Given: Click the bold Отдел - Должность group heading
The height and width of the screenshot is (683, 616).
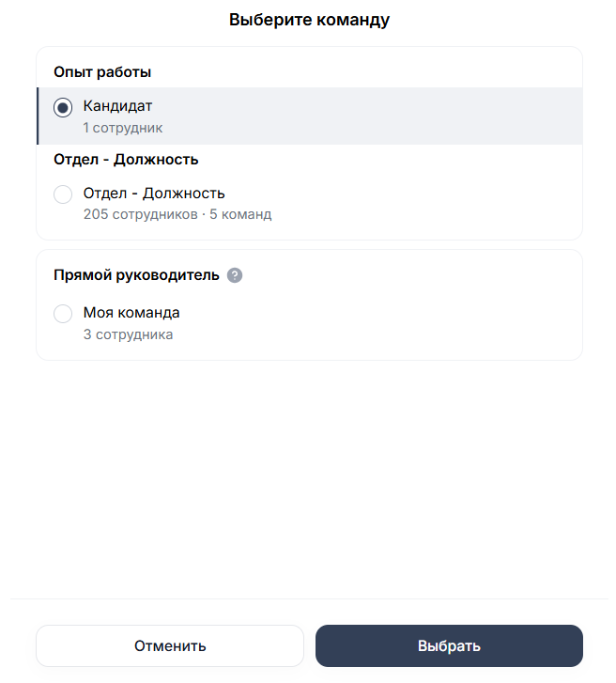Looking at the screenshot, I should (x=126, y=160).
